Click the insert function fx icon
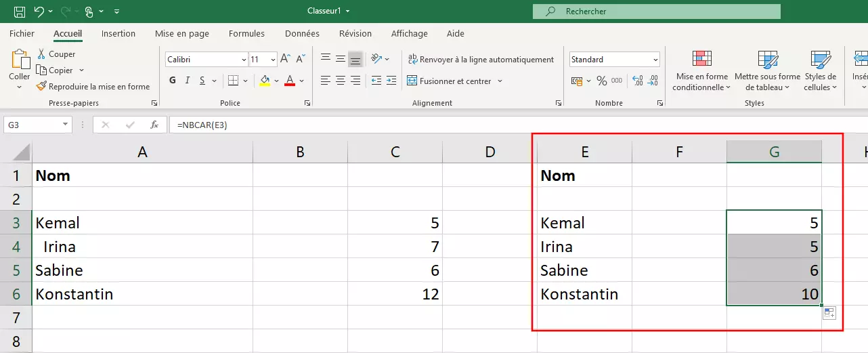 click(154, 125)
